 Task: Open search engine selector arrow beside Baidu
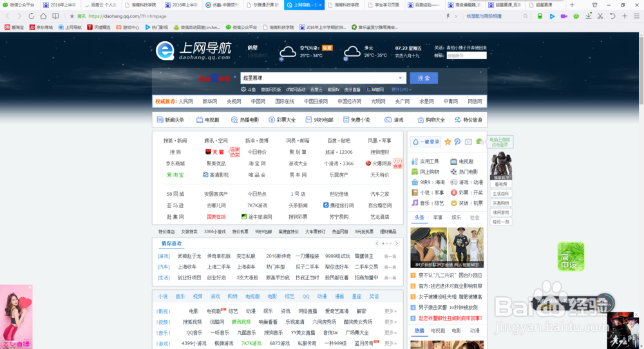pos(235,77)
